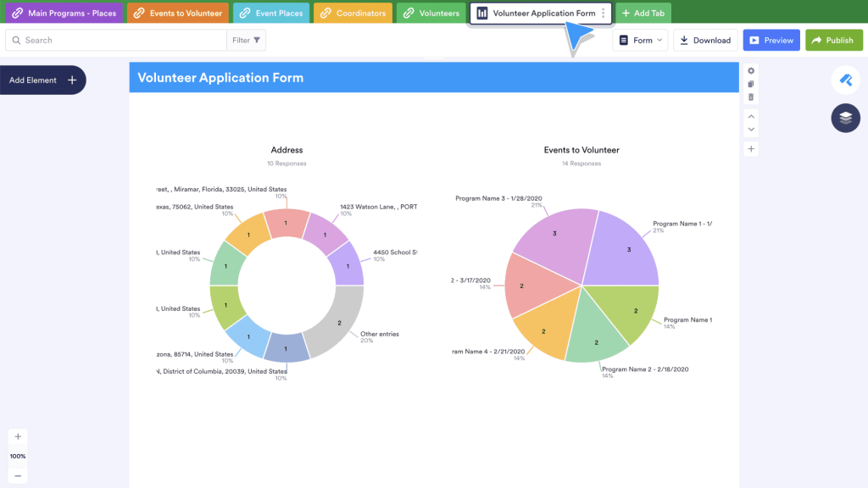The height and width of the screenshot is (488, 868).
Task: Open the blue paint roller design panel
Action: pos(844,80)
